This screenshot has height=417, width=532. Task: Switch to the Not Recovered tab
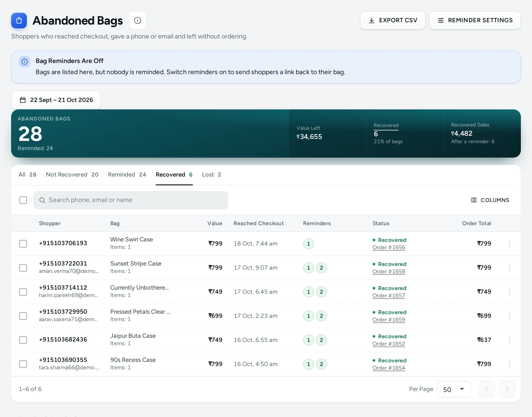coord(72,175)
